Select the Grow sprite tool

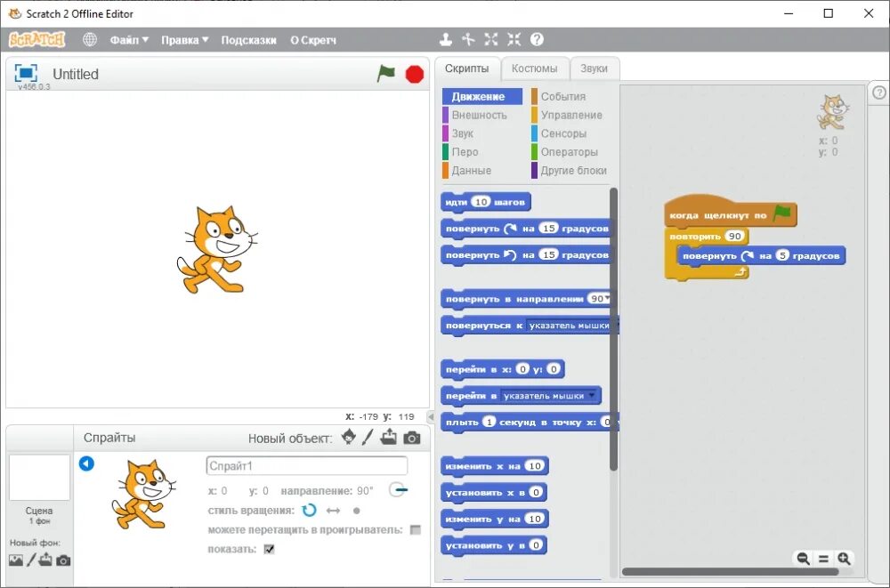[491, 39]
